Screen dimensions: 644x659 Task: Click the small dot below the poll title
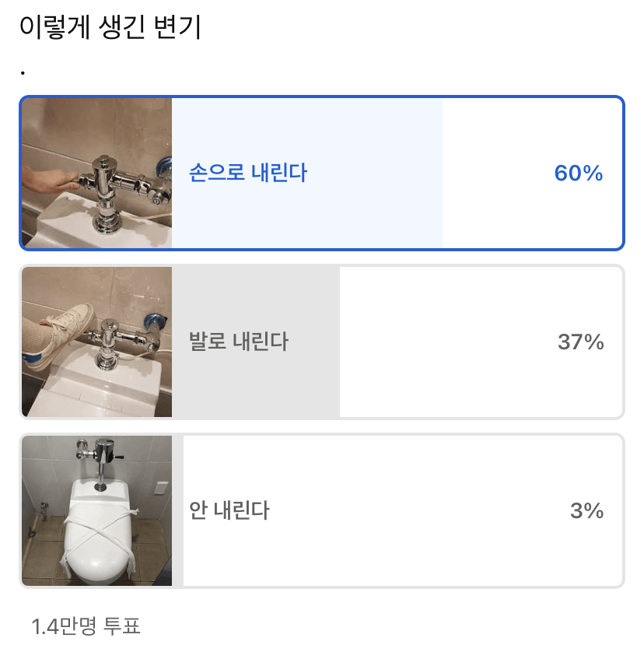[x=23, y=73]
